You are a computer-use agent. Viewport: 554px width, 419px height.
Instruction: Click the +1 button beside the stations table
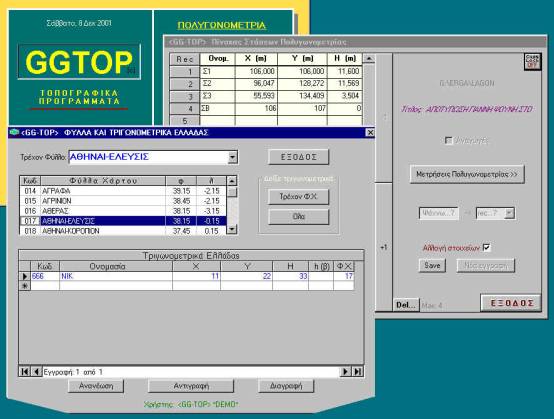pyautogui.click(x=384, y=248)
